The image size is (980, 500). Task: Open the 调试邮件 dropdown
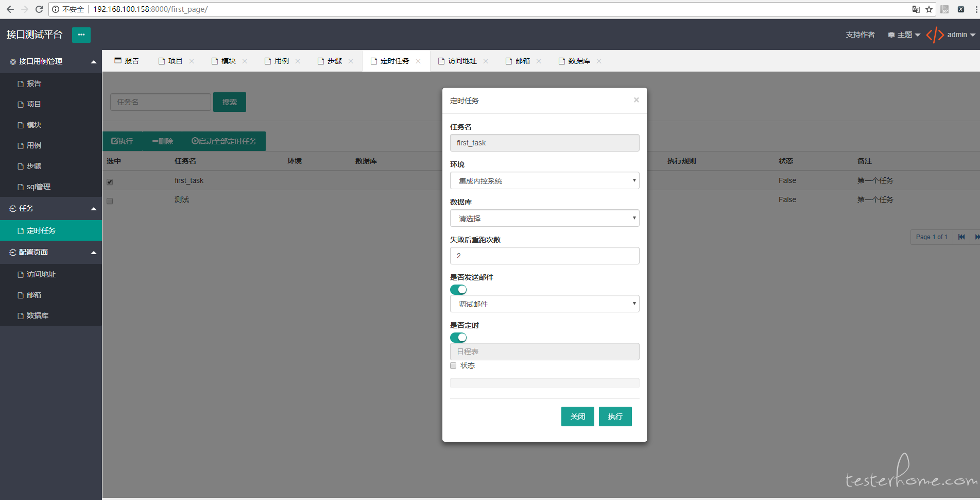tap(544, 304)
